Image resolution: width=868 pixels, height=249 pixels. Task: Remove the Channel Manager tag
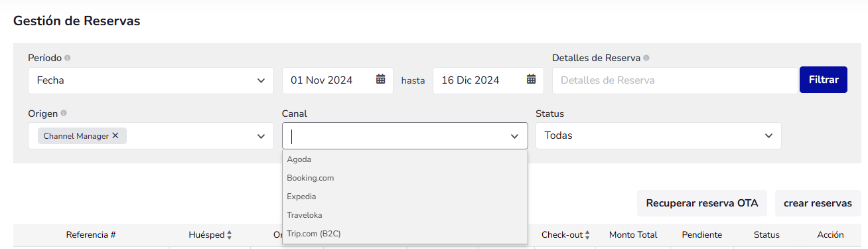click(x=115, y=135)
